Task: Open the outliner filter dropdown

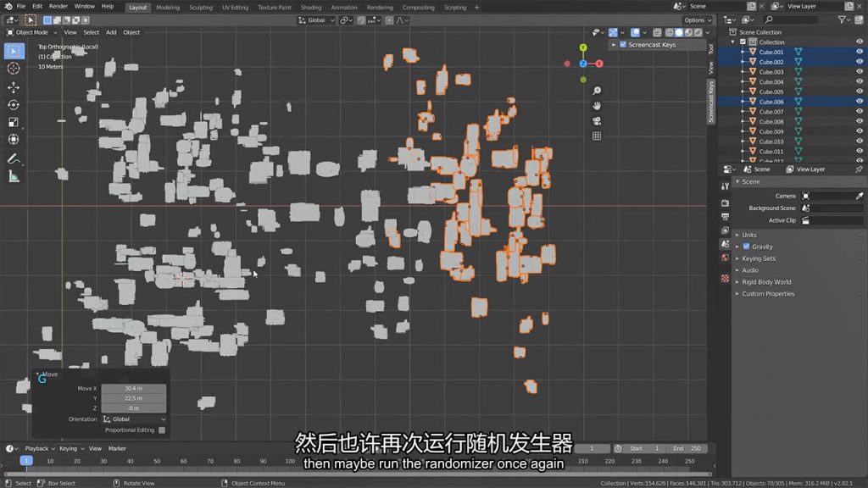Action: point(843,20)
